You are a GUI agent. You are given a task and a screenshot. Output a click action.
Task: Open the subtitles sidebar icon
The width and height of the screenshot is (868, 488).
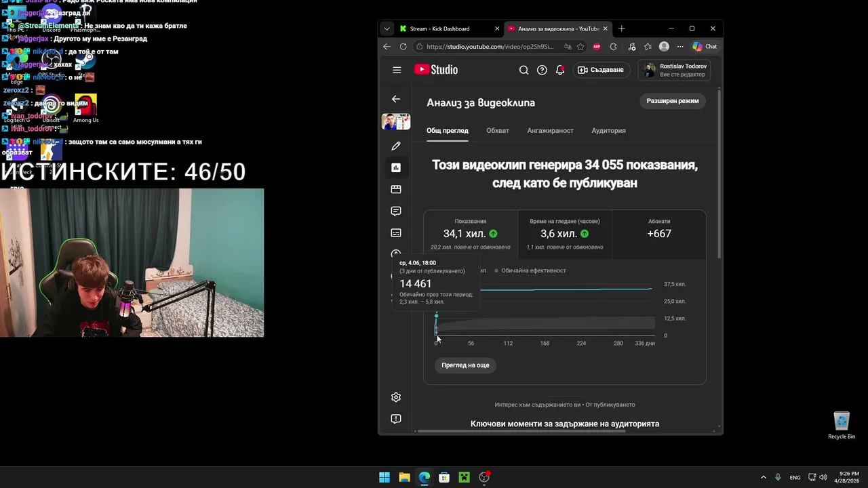coord(396,232)
